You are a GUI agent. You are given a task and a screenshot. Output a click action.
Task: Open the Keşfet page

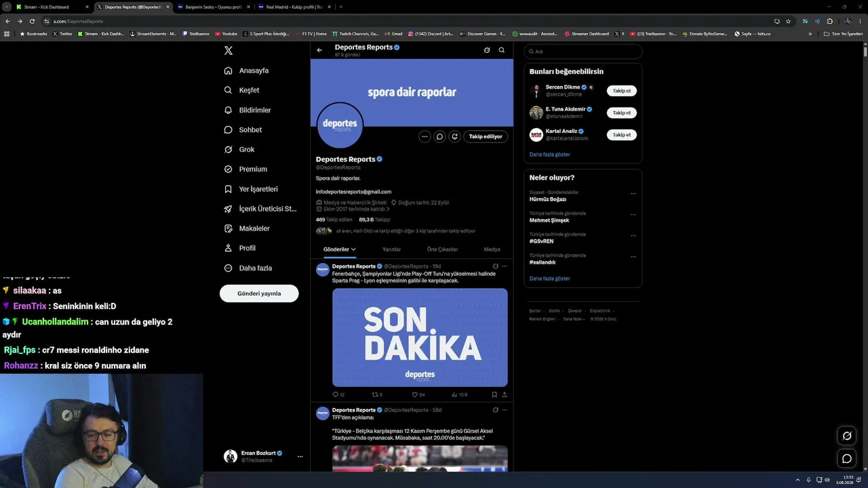(242, 90)
